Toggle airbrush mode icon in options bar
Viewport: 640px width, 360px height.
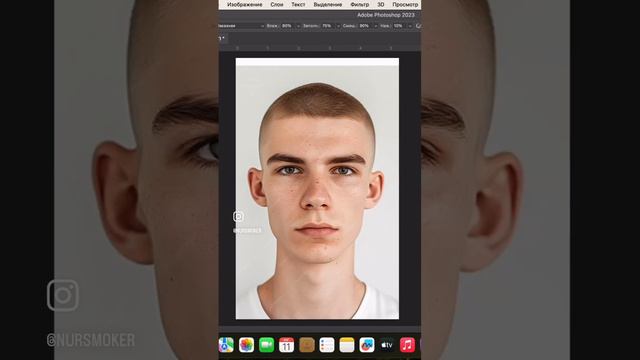tap(418, 26)
